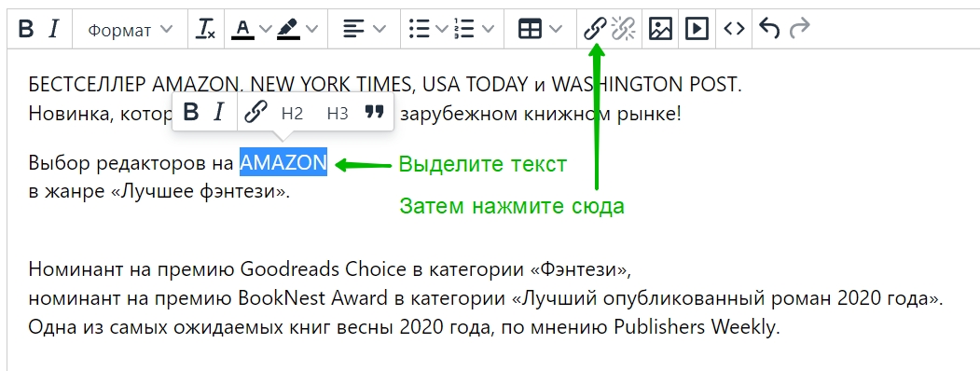Toggle Bold in the main toolbar
Screen dimensions: 980x371
coord(25,29)
